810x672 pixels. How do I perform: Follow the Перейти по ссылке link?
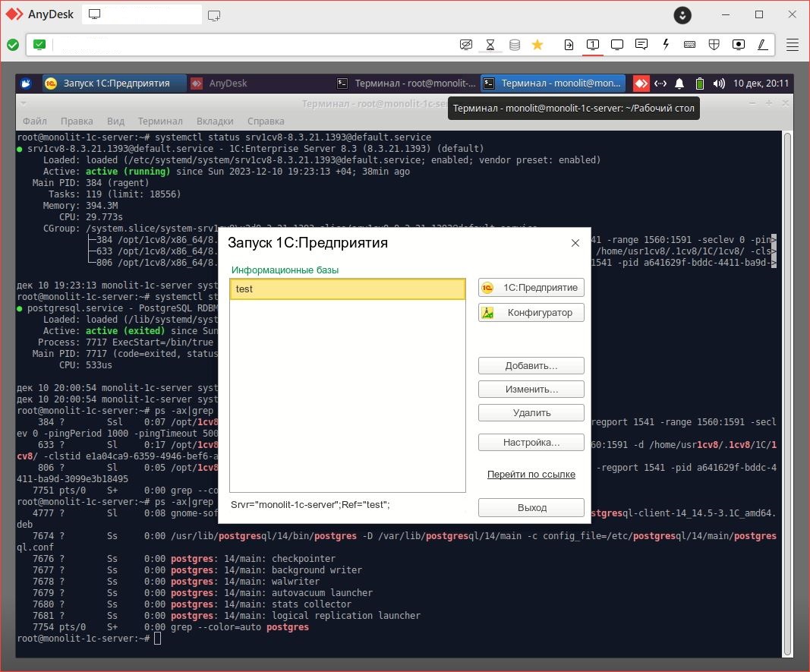[x=531, y=474]
